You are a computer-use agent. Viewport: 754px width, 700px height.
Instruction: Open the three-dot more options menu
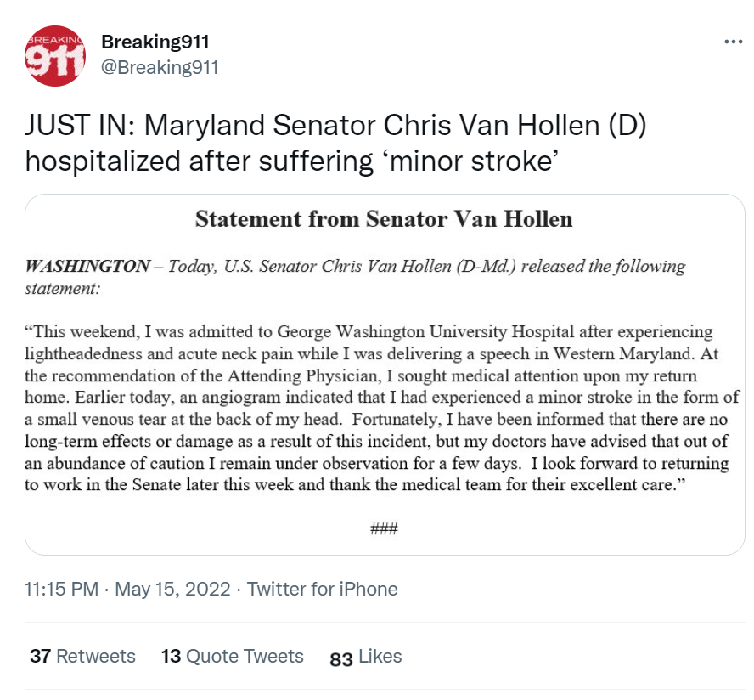(733, 42)
